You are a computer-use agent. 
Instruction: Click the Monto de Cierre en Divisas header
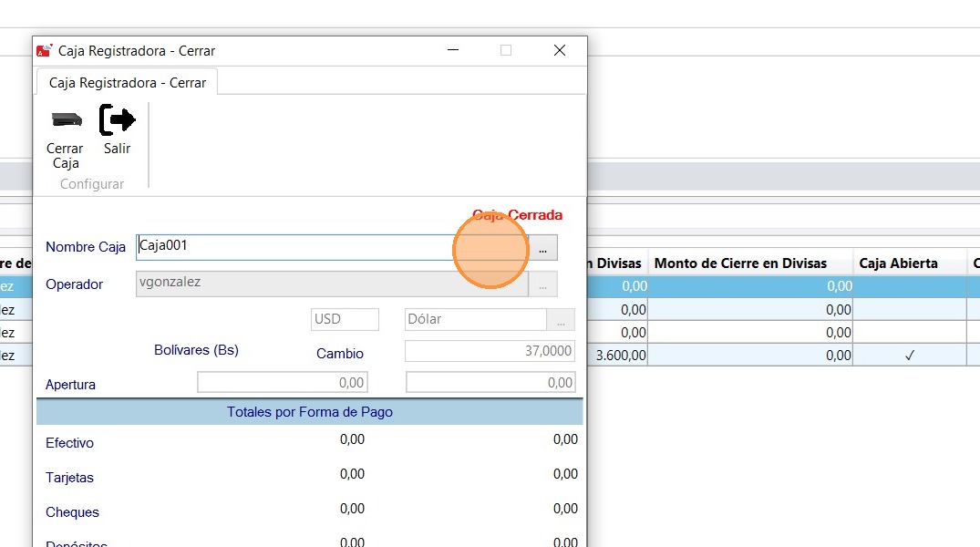740,263
